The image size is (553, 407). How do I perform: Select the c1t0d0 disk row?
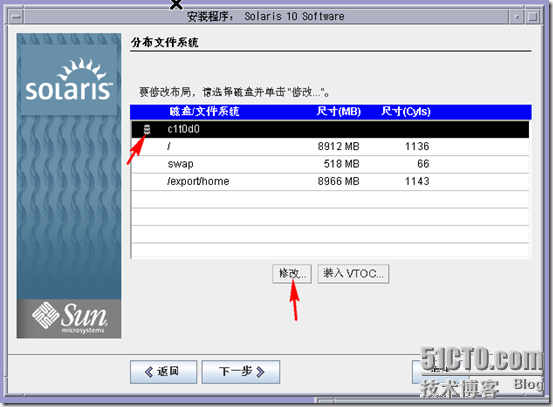[330, 129]
